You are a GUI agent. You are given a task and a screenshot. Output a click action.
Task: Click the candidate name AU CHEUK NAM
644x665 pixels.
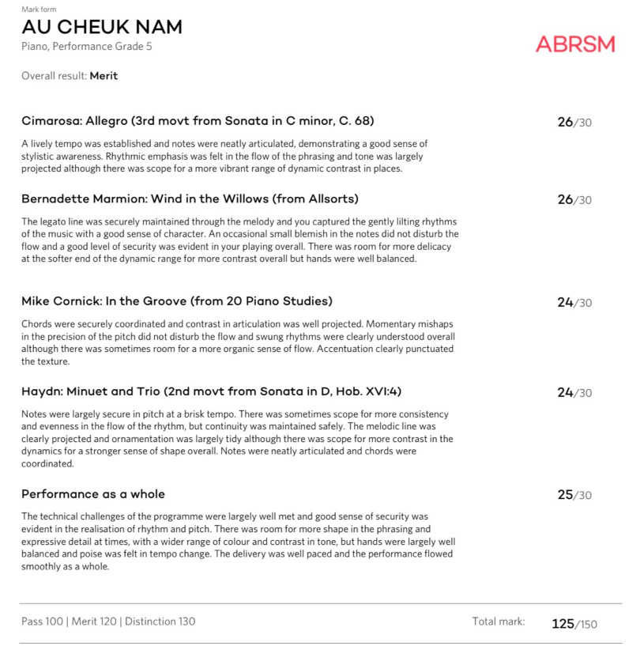pyautogui.click(x=102, y=27)
